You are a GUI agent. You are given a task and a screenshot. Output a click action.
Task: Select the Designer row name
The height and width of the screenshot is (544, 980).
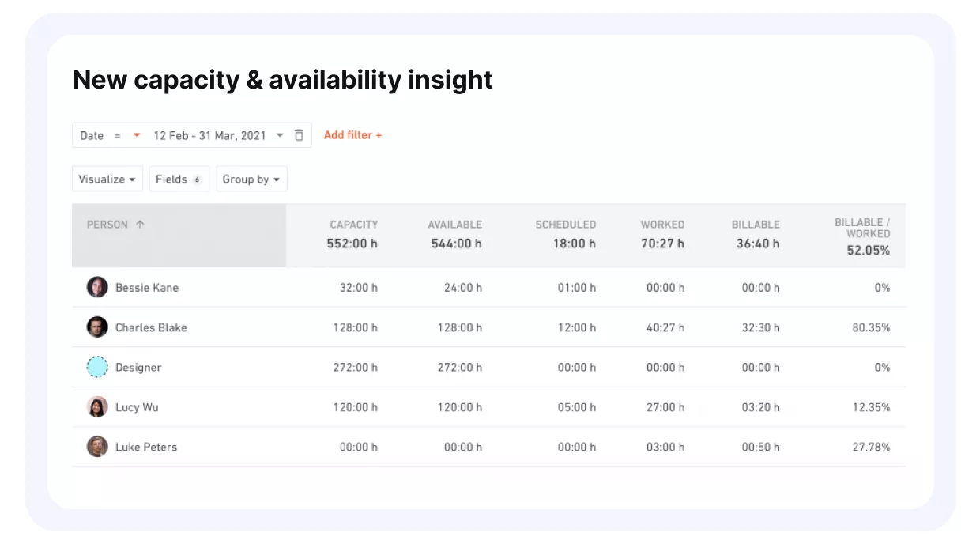(x=138, y=368)
